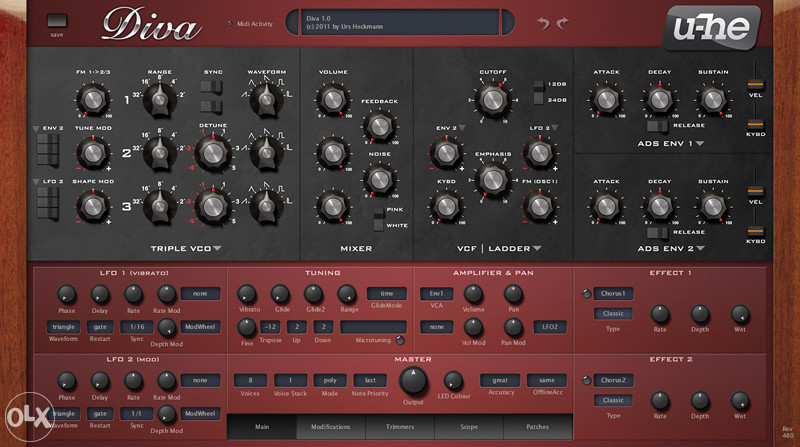The width and height of the screenshot is (800, 447).
Task: Open the Patches tab
Action: tap(538, 427)
